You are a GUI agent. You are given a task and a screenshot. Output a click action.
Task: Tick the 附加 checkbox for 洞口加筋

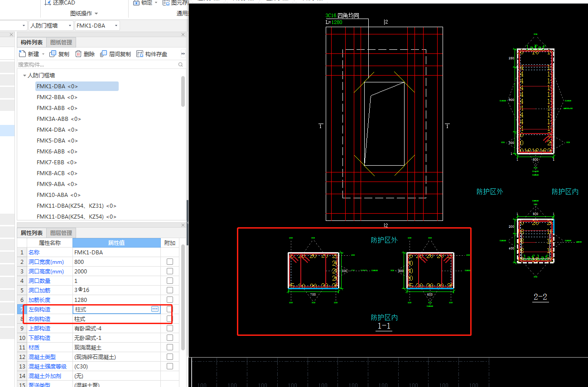[x=170, y=290]
